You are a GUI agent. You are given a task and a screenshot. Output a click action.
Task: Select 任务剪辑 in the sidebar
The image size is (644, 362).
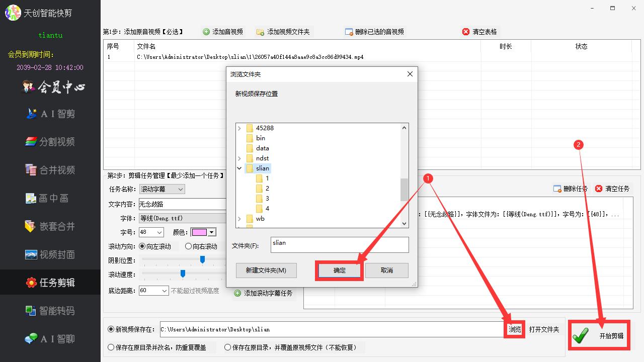click(x=50, y=283)
